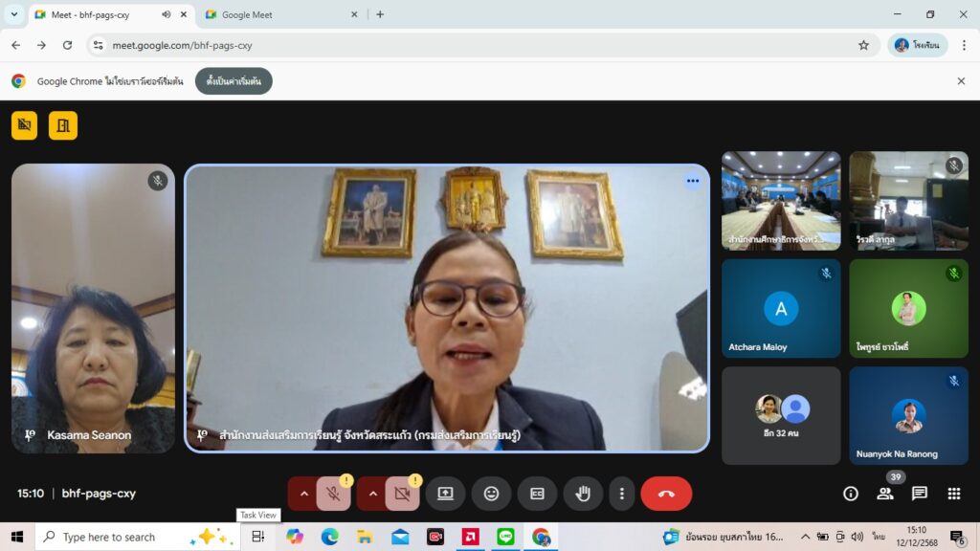980x551 pixels.
Task: Click the raise hand icon
Action: 583,494
